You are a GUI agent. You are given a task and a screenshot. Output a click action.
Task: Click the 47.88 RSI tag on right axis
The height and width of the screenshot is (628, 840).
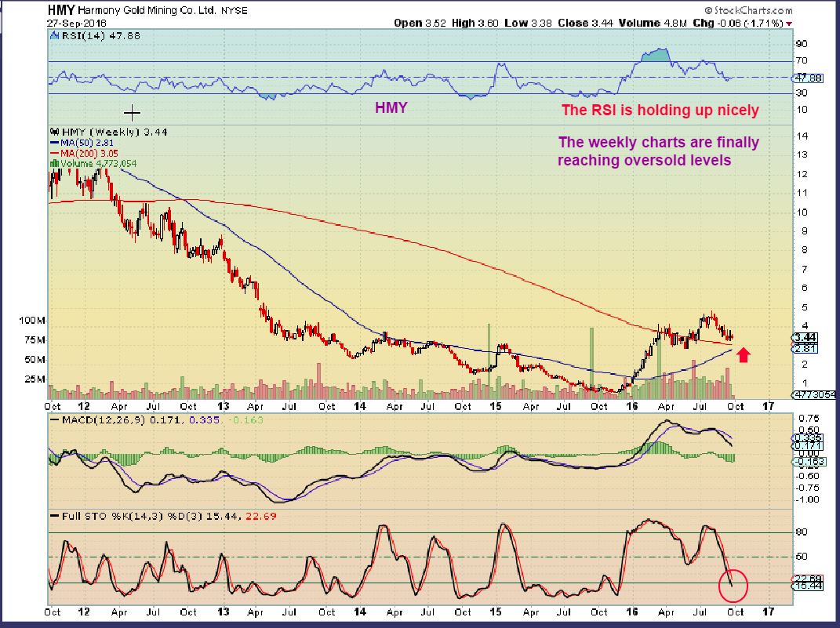tap(808, 78)
